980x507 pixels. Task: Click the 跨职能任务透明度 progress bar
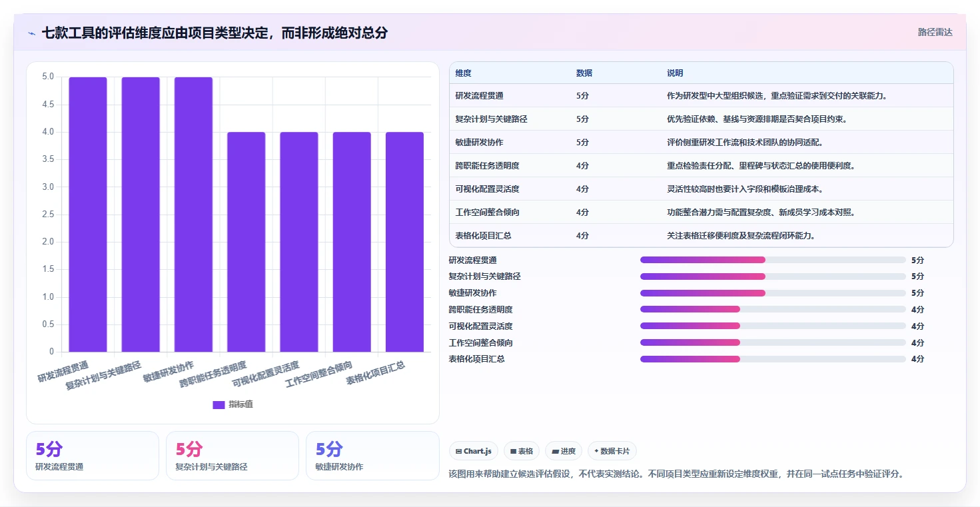773,309
